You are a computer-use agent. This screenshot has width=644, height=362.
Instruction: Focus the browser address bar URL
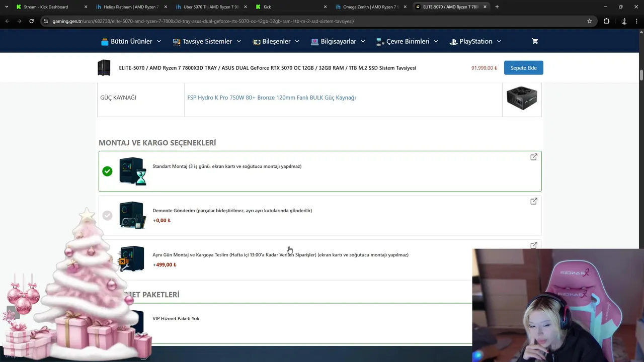[x=203, y=21]
